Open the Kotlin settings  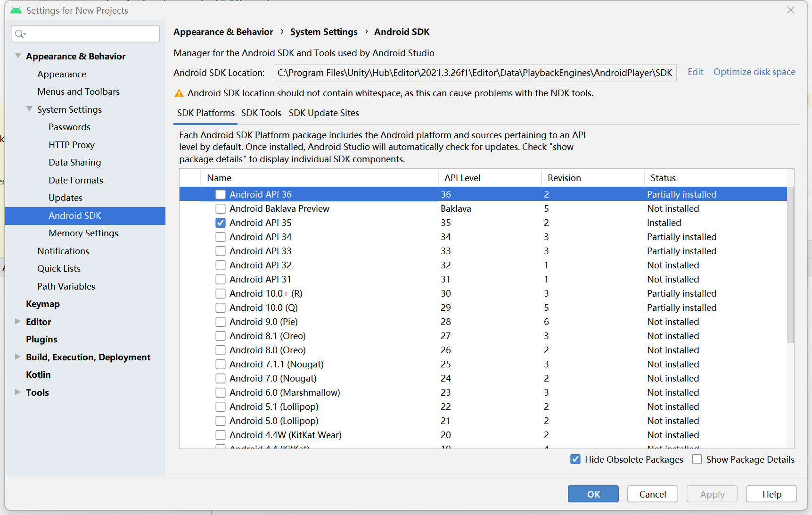(x=38, y=374)
